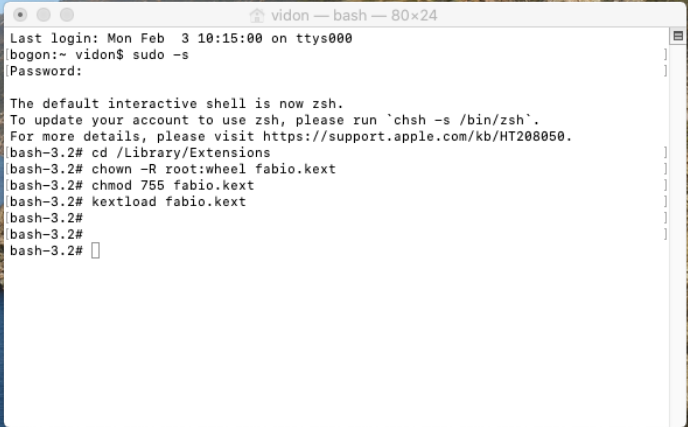Click the "sudo -s" command text
The height and width of the screenshot is (427, 688).
[161, 55]
